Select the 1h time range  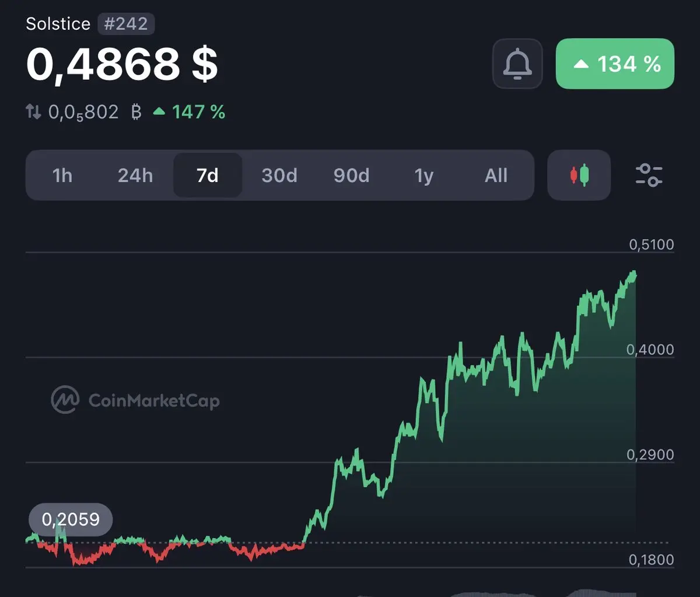(x=62, y=175)
